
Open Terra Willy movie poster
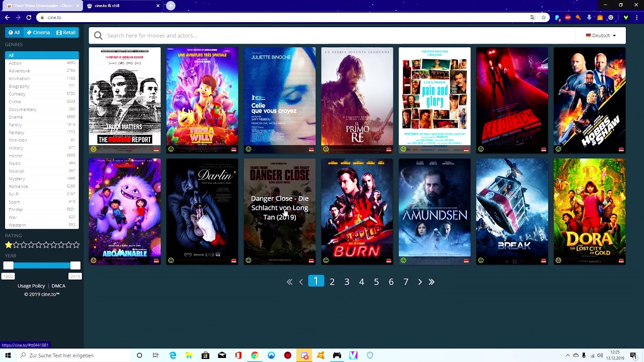pos(202,100)
